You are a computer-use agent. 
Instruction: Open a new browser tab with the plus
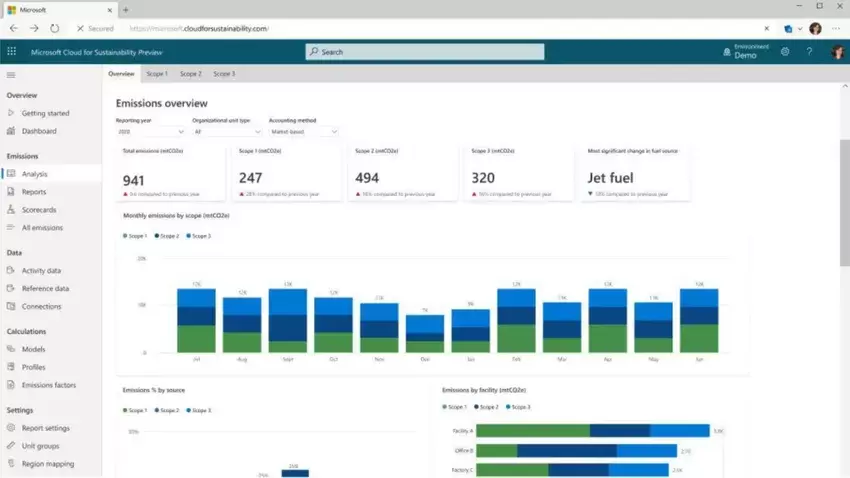click(126, 10)
